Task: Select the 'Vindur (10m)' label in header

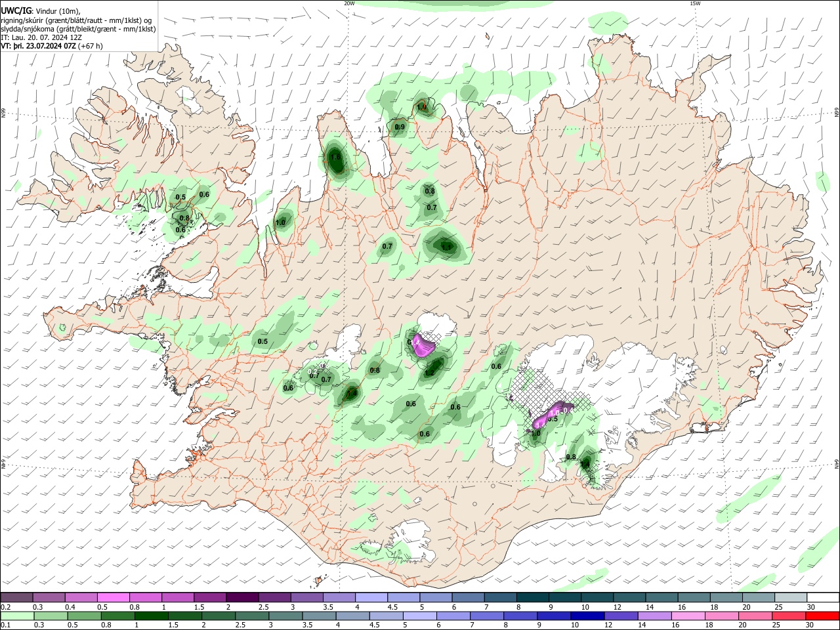Action: point(58,11)
